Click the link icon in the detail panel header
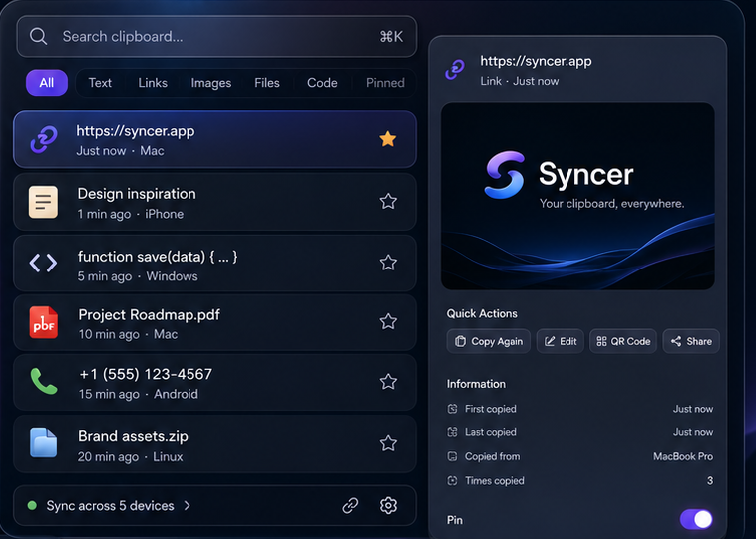This screenshot has width=756, height=539. coord(455,70)
